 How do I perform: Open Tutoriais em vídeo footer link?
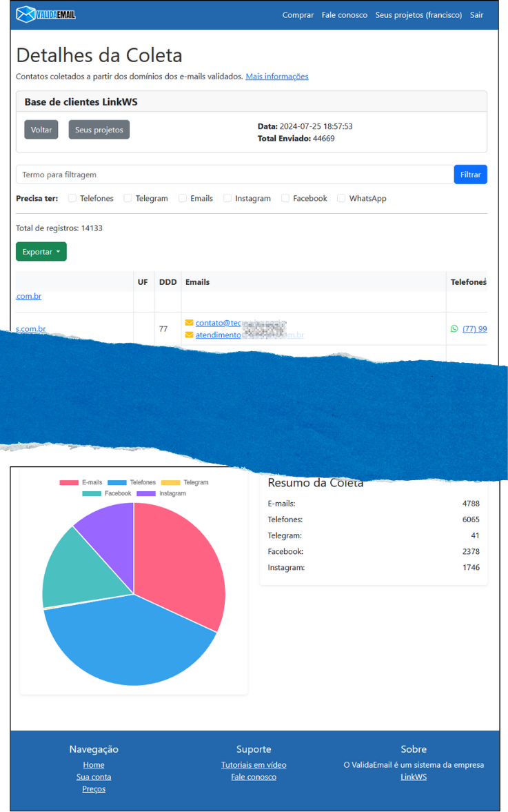tap(254, 765)
